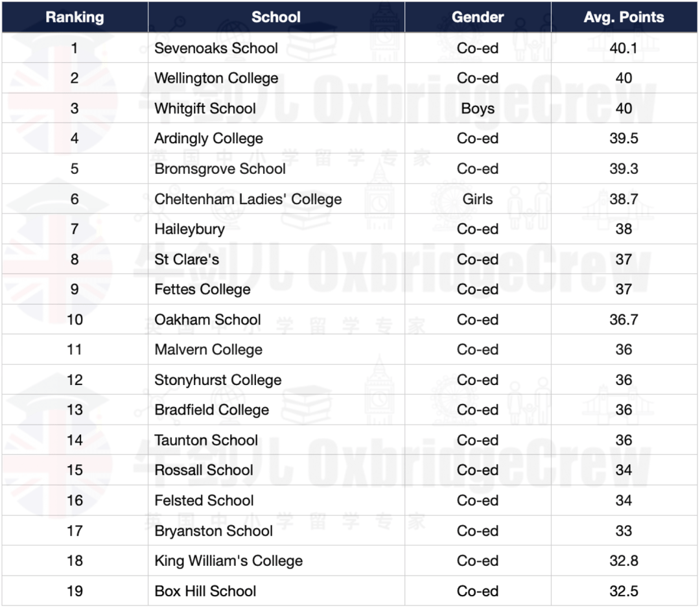Click the Gender column header
The height and width of the screenshot is (608, 700).
[478, 17]
